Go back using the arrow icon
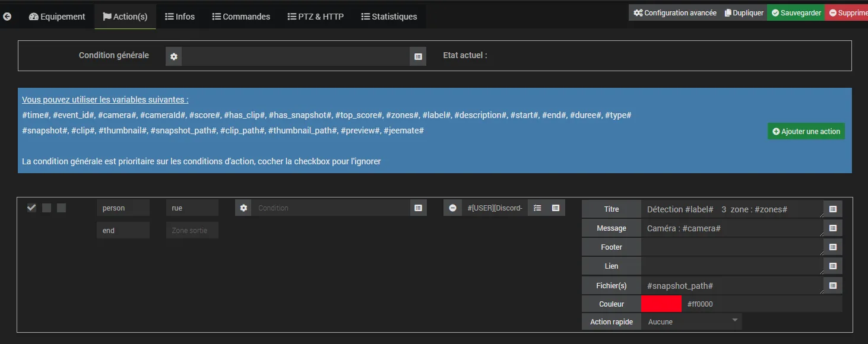The image size is (868, 344). 7,17
